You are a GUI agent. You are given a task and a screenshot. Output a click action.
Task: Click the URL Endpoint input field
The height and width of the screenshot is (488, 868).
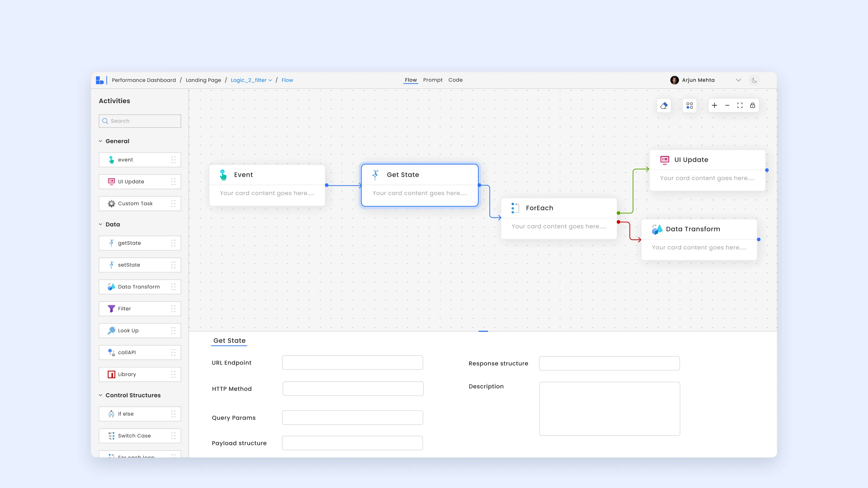point(352,362)
